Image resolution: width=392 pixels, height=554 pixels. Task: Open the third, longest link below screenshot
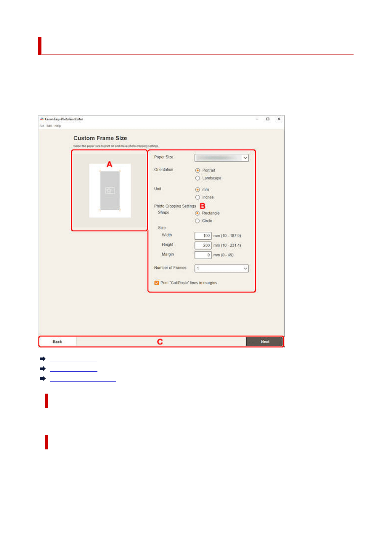pyautogui.click(x=83, y=379)
